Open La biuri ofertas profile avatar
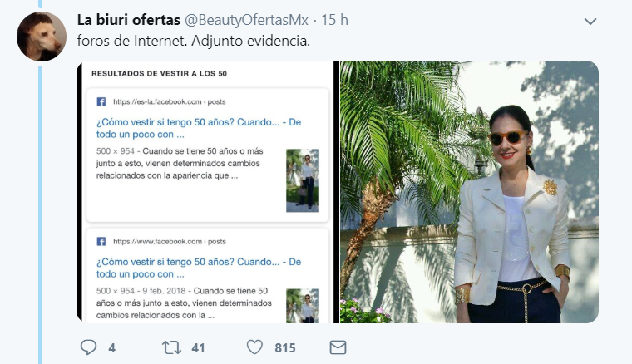 [42, 37]
